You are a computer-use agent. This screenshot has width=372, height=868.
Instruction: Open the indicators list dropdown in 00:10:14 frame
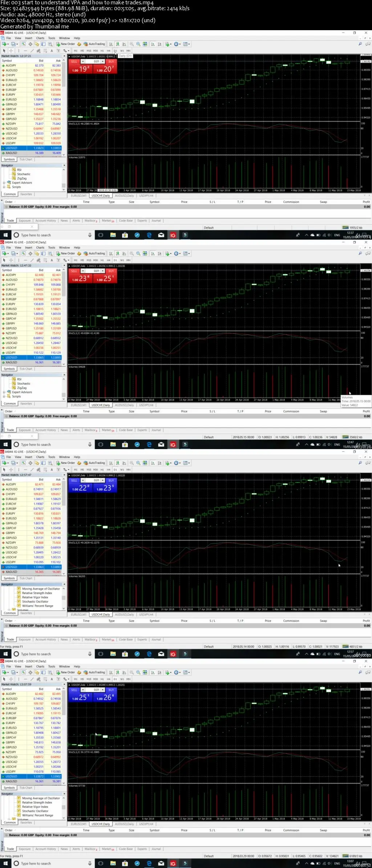tap(168, 44)
